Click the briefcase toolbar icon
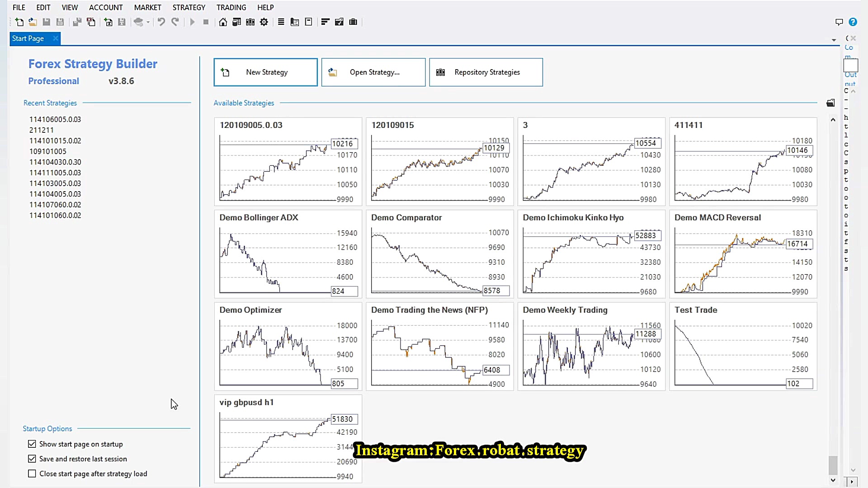 (x=353, y=22)
